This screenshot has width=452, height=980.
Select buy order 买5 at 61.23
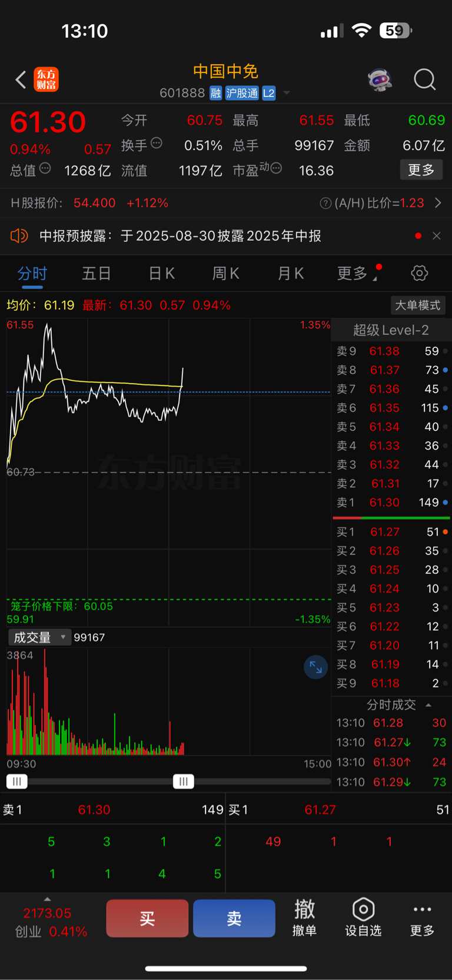tap(391, 607)
